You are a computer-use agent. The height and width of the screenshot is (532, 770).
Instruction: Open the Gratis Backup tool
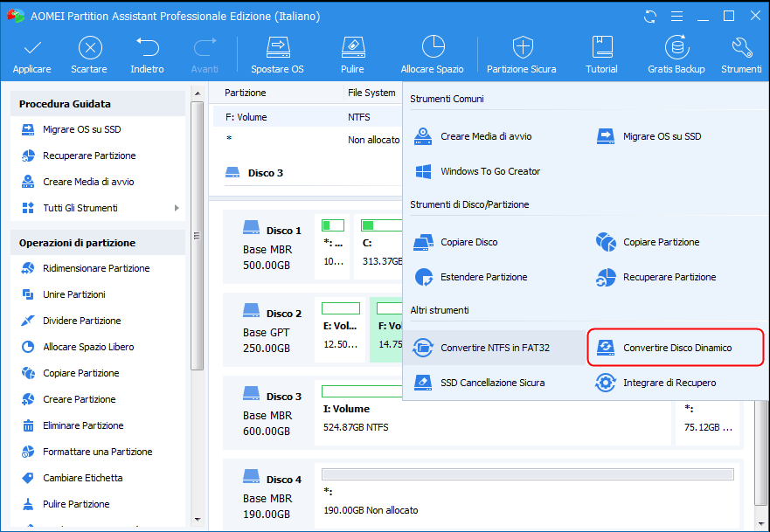coord(676,54)
